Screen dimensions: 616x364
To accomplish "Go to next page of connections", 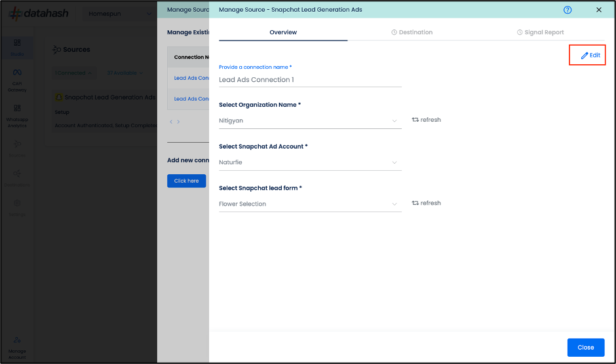I will click(x=178, y=122).
